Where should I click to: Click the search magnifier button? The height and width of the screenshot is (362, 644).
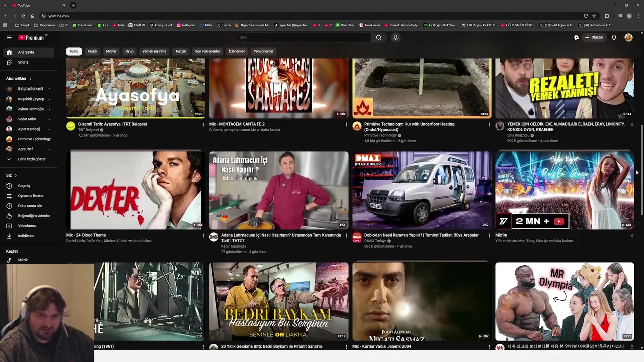tap(379, 37)
